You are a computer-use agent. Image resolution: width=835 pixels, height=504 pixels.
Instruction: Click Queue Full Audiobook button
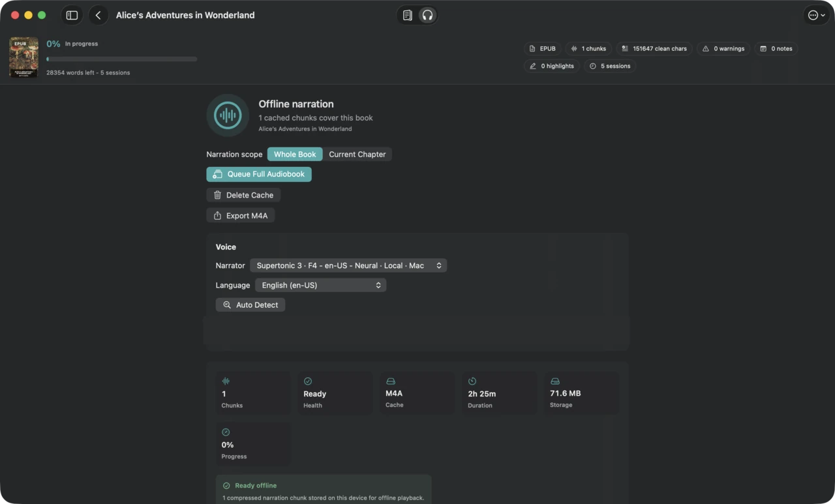[259, 174]
